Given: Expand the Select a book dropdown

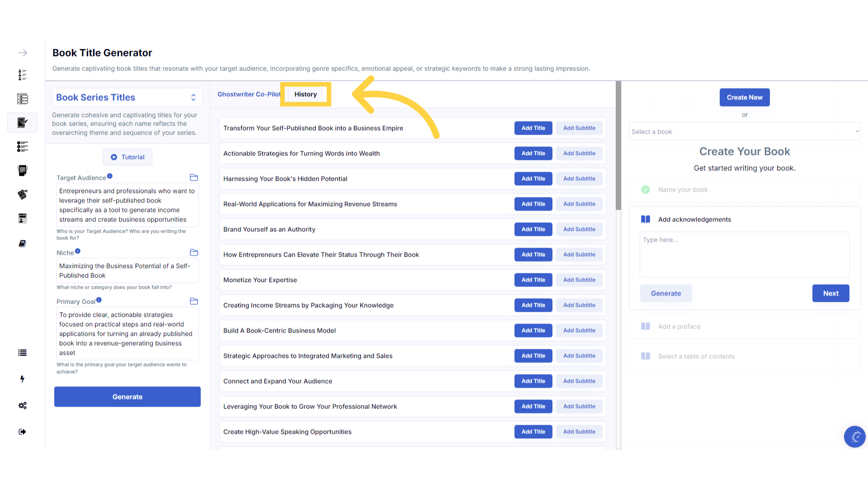Looking at the screenshot, I should [745, 132].
